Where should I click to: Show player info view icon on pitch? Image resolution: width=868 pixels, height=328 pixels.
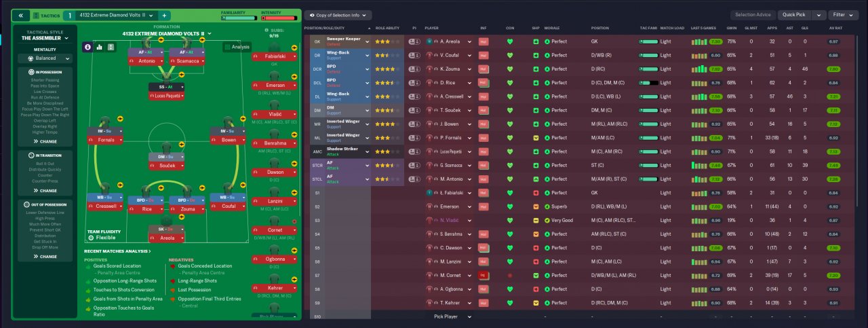(x=88, y=47)
